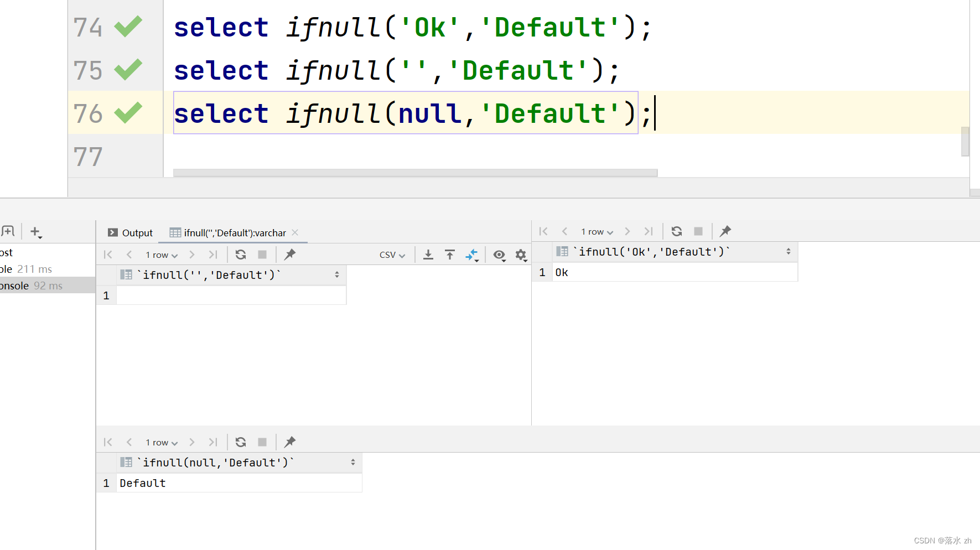Image resolution: width=980 pixels, height=550 pixels.
Task: Open the 1 row dropdown in the ifnull(null,'Default') grid
Action: pyautogui.click(x=162, y=443)
